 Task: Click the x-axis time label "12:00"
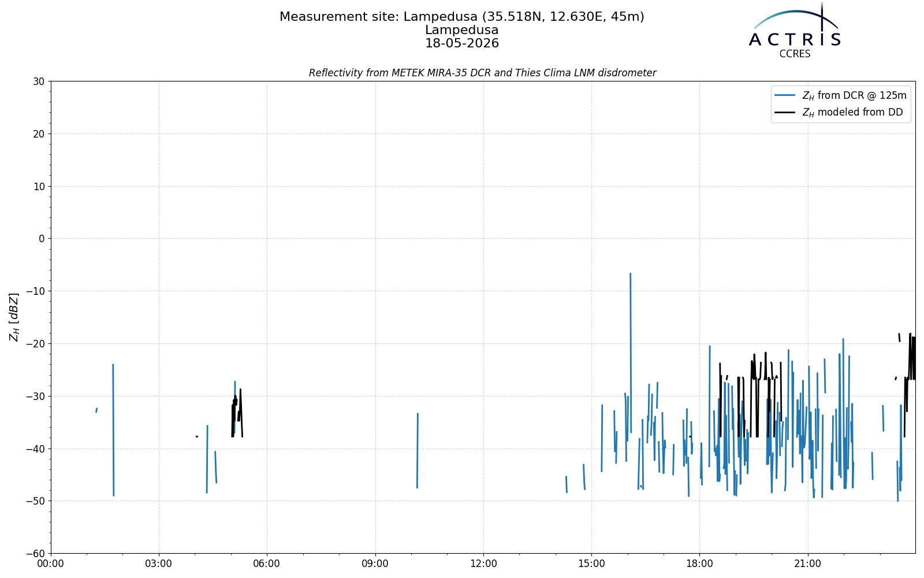pyautogui.click(x=483, y=564)
